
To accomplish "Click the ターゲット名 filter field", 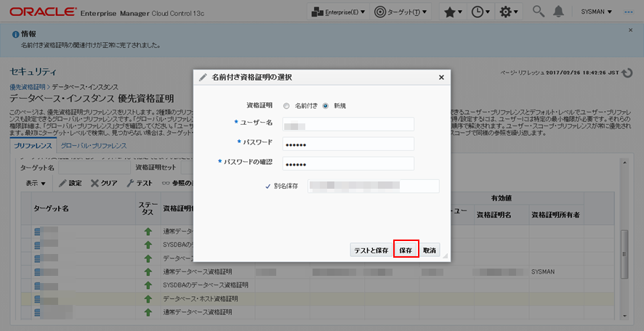I will [94, 168].
